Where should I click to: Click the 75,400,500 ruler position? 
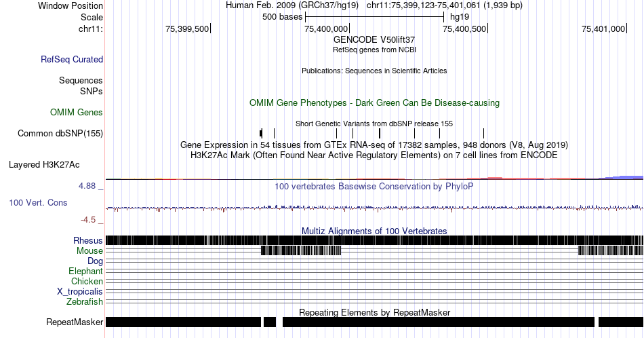[464, 29]
